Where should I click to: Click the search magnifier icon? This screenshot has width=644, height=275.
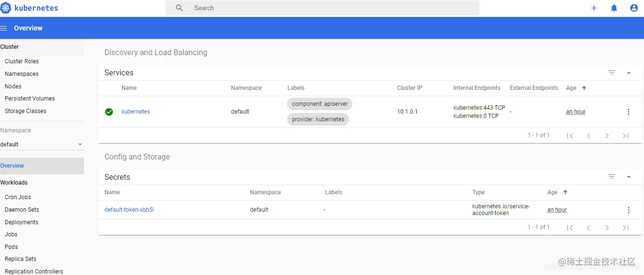[179, 8]
